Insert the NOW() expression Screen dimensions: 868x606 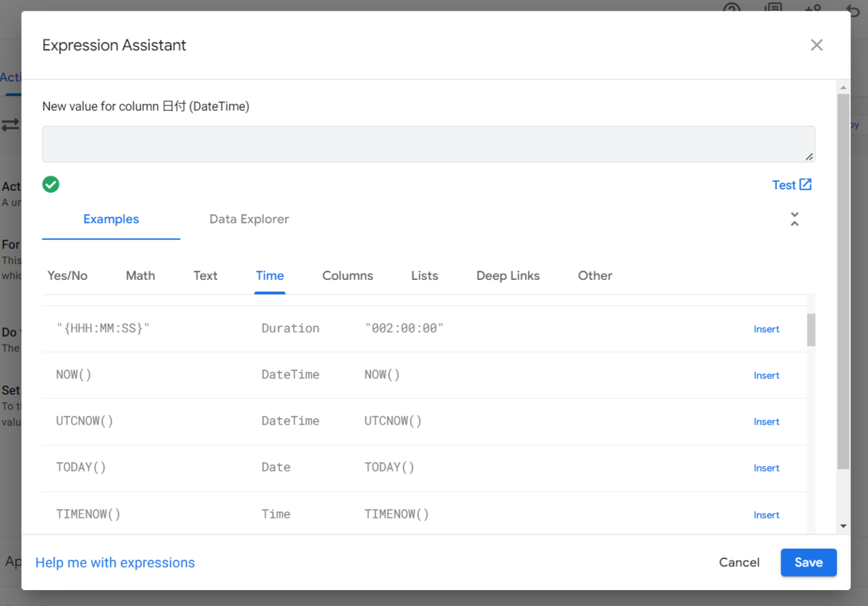click(x=766, y=375)
